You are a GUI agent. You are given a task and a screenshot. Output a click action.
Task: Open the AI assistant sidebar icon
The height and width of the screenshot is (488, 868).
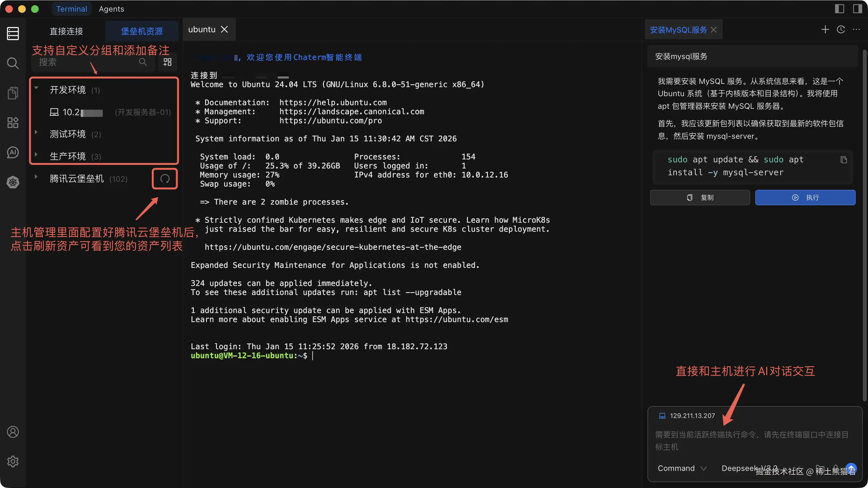(x=13, y=152)
